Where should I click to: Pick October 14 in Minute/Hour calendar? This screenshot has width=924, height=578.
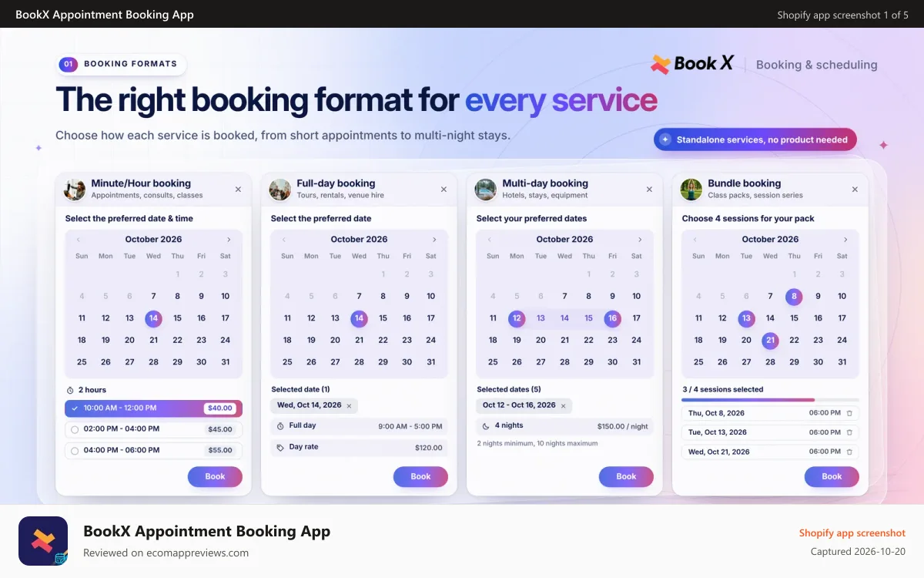pos(153,318)
